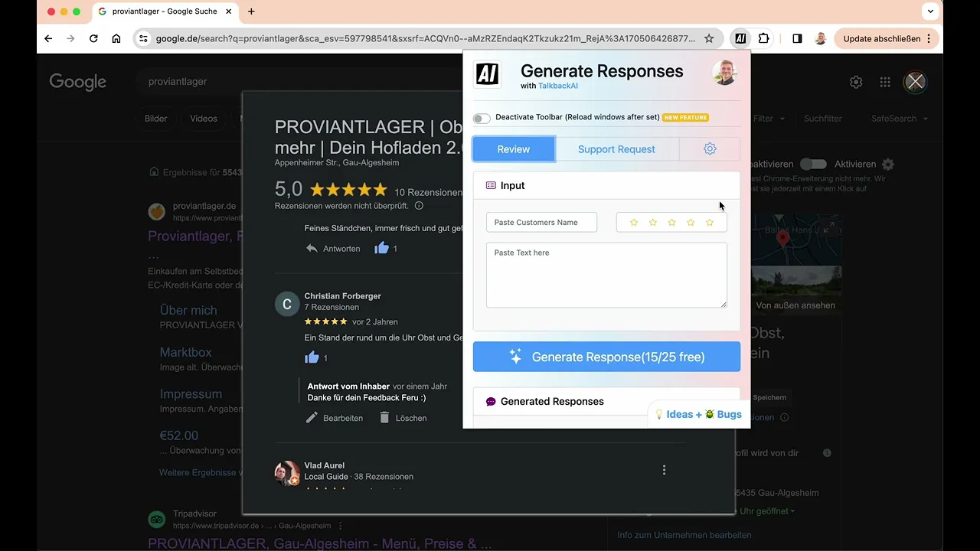Open the Über mich sitelink

tap(188, 310)
